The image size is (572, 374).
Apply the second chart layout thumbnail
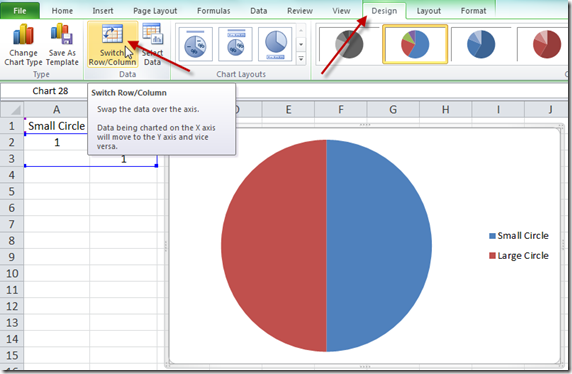click(235, 44)
